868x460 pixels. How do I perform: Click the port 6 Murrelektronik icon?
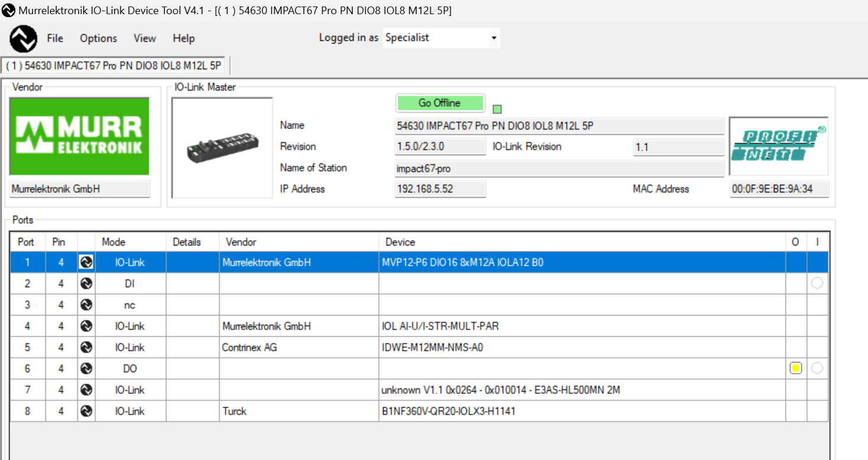[86, 368]
